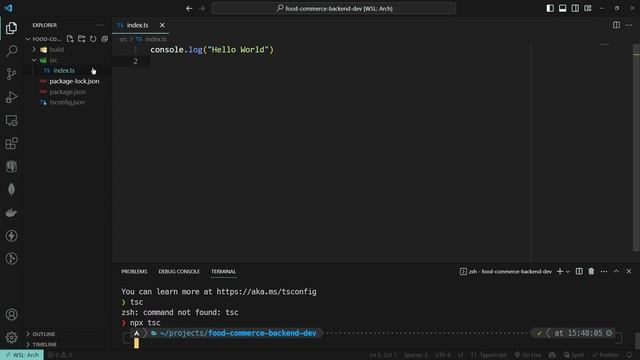This screenshot has height=360, width=640.
Task: Customize layout icon in title bar
Action: pyautogui.click(x=588, y=8)
